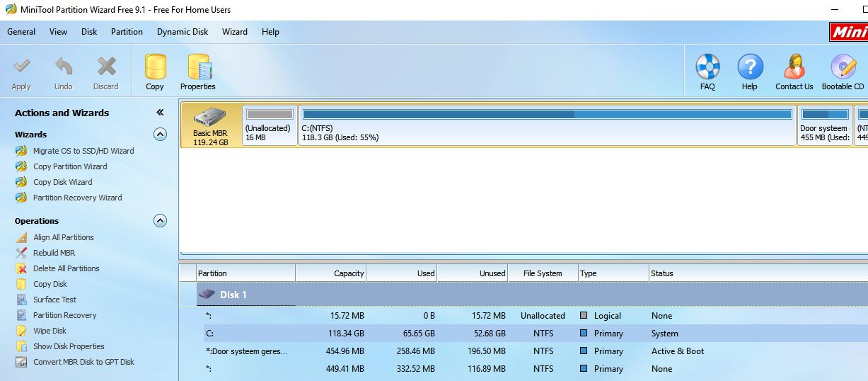Screen dimensions: 868x381
Task: Open the Help menu
Action: (x=270, y=32)
